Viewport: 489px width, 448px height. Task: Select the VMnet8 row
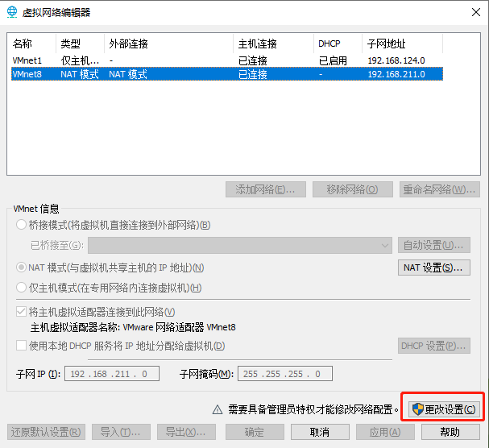pos(227,74)
